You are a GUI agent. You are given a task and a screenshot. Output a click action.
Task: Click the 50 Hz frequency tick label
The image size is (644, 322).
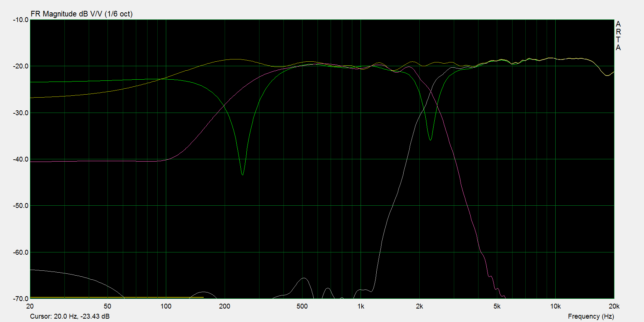[x=107, y=306]
